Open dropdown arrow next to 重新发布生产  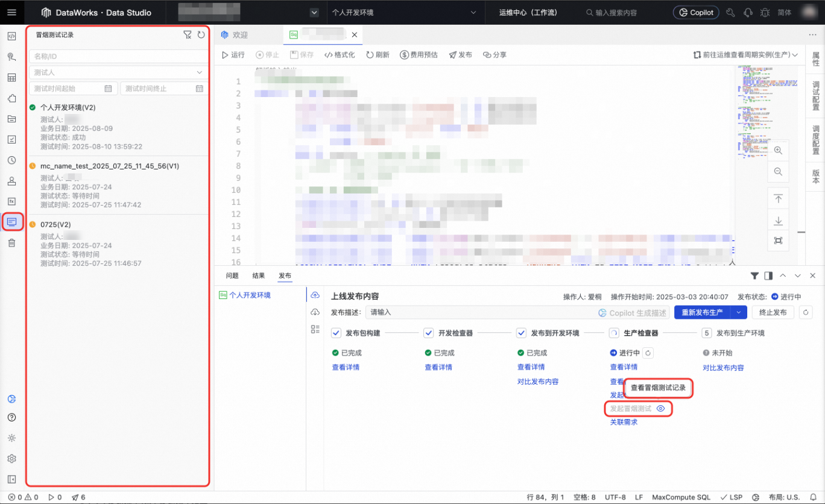(x=739, y=312)
